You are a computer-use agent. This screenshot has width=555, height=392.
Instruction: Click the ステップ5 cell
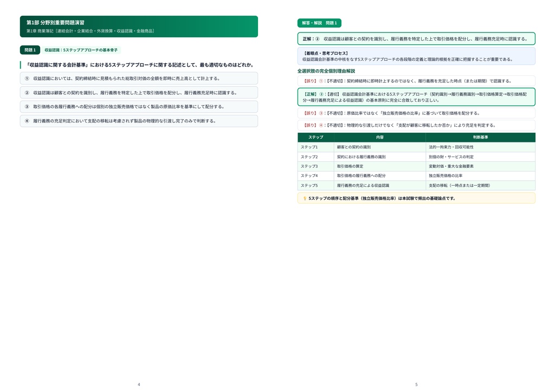tap(316, 185)
